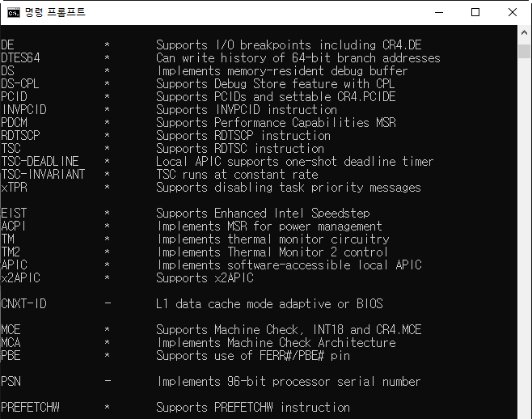Select the 'PDCM' feature name
Screen dimensions: 532x419
(14, 123)
